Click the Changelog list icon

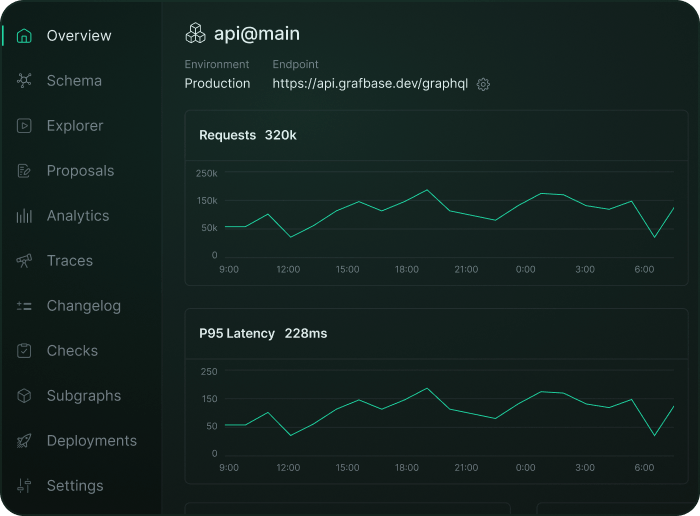(x=24, y=306)
